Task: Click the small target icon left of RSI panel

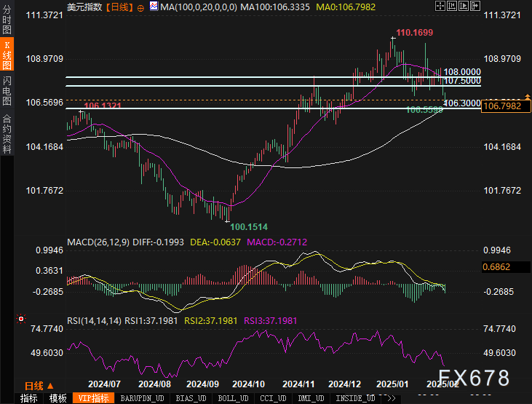Action: [x=21, y=319]
